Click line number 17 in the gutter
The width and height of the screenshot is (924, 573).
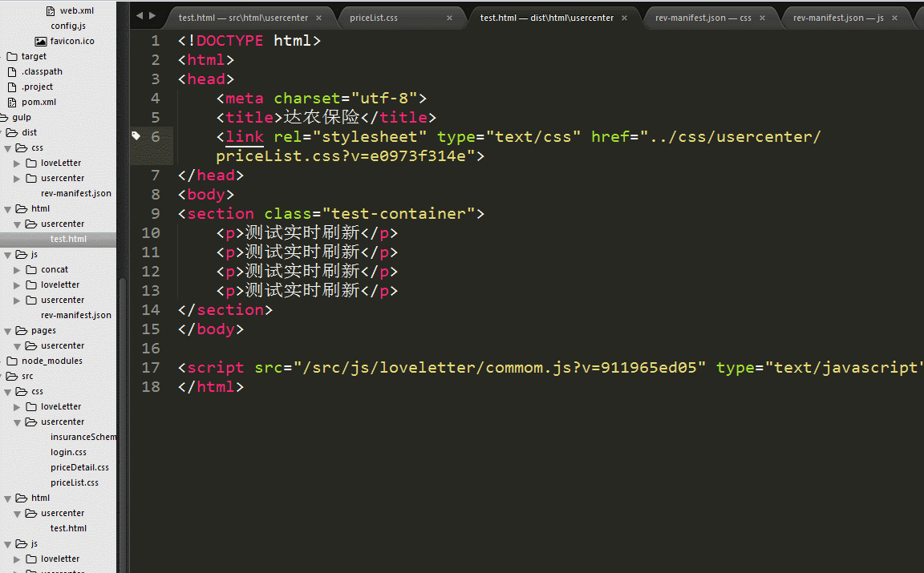pyautogui.click(x=151, y=368)
